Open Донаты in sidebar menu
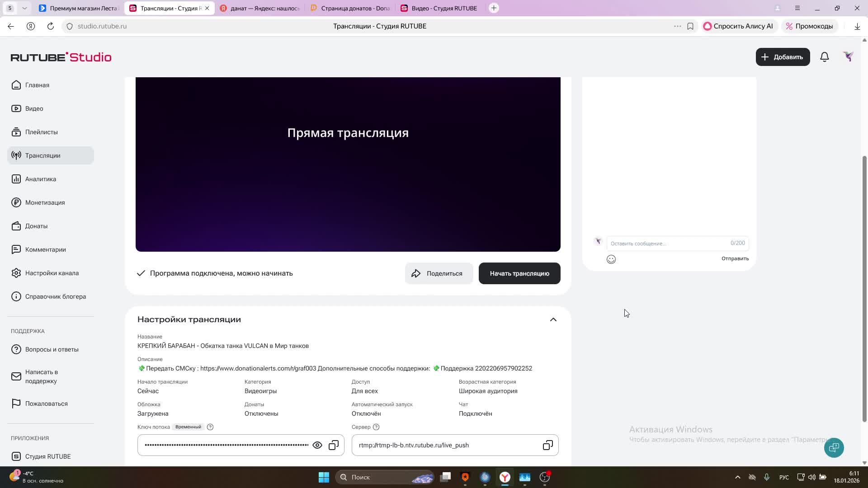Screen dimensions: 868x488 pyautogui.click(x=36, y=226)
